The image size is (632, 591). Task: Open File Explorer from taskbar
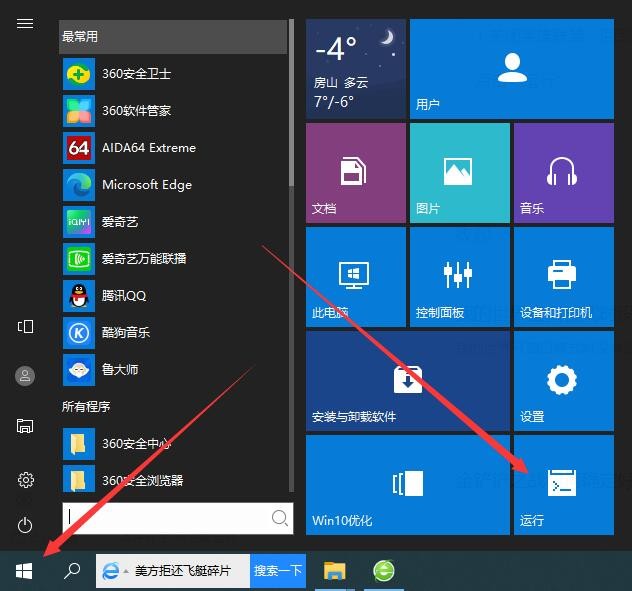click(335, 571)
